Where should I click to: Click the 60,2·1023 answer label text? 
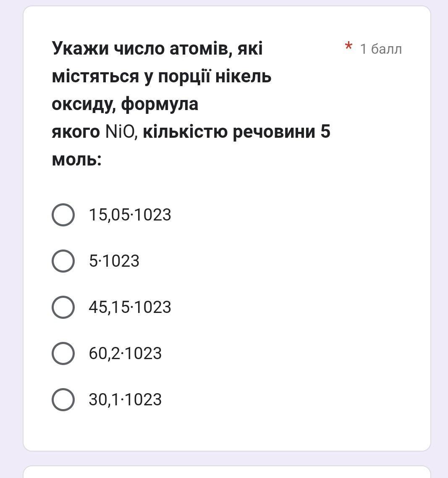(125, 353)
